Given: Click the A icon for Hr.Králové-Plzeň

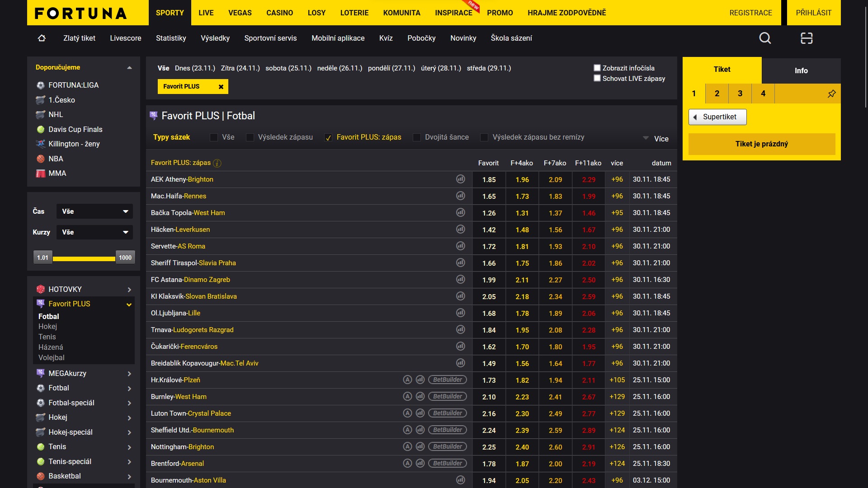Looking at the screenshot, I should point(407,380).
